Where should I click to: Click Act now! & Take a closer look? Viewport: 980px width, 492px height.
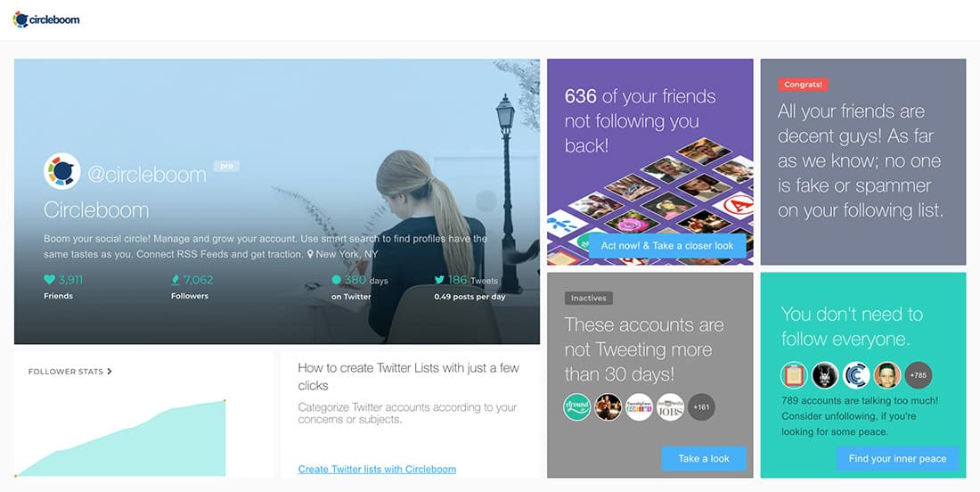coord(667,246)
